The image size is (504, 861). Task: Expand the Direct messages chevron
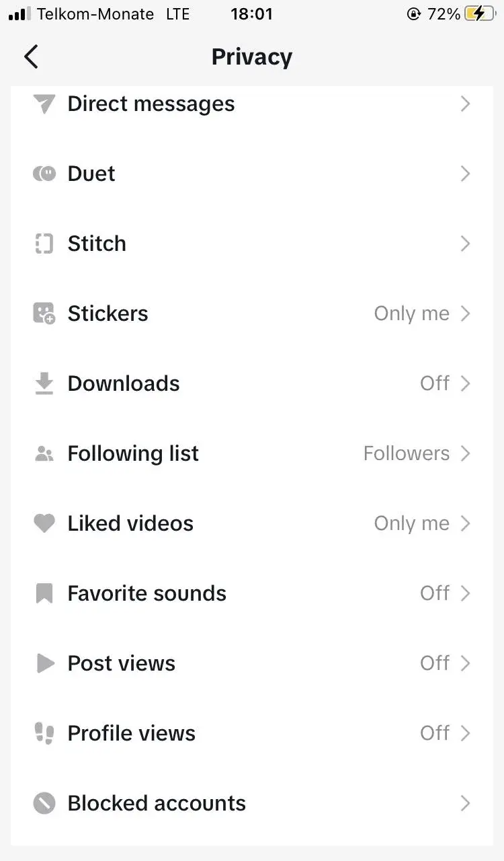[465, 104]
